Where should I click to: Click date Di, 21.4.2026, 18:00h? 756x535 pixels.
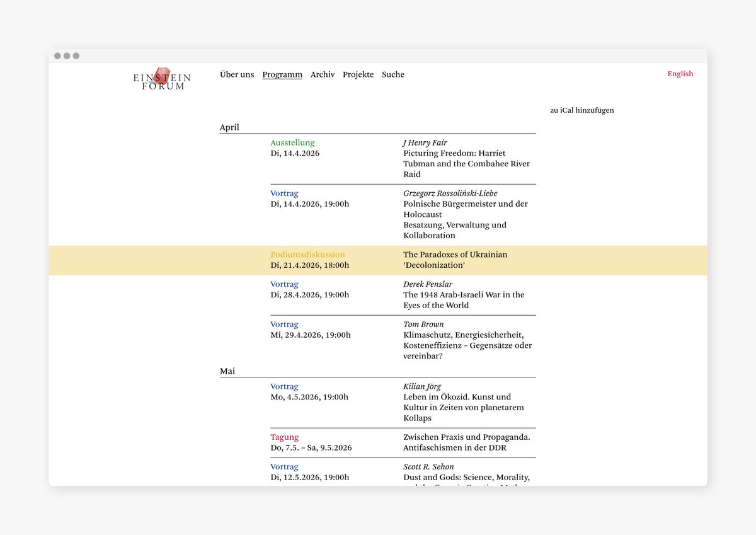310,265
